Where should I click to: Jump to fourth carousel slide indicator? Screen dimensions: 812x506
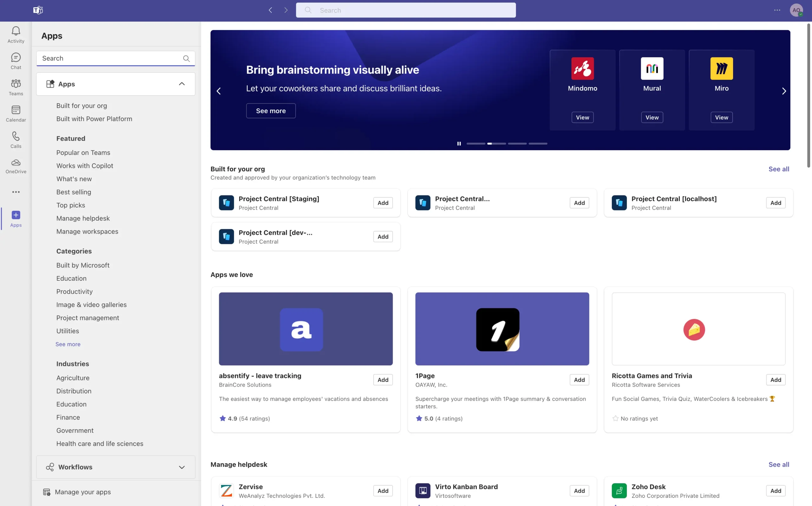[x=538, y=144]
